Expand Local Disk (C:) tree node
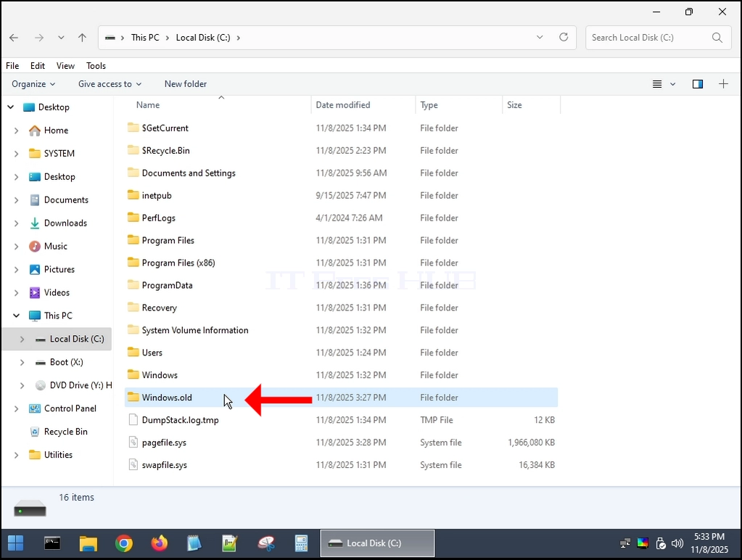 tap(22, 339)
